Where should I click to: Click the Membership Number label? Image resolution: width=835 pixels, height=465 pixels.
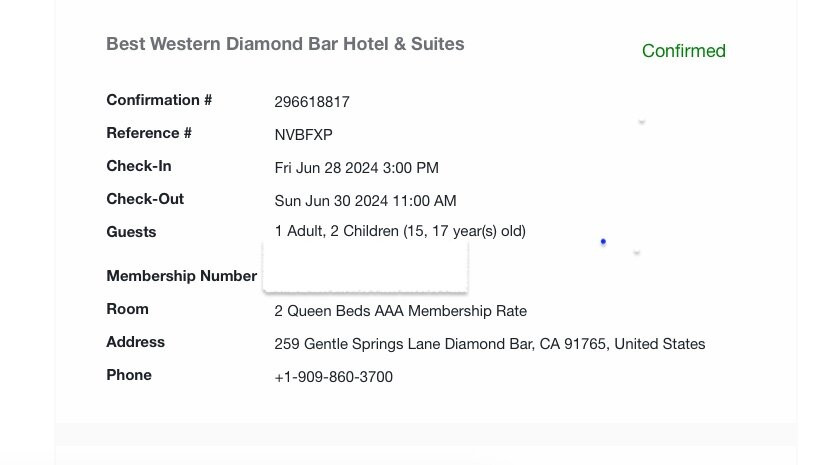pos(181,276)
